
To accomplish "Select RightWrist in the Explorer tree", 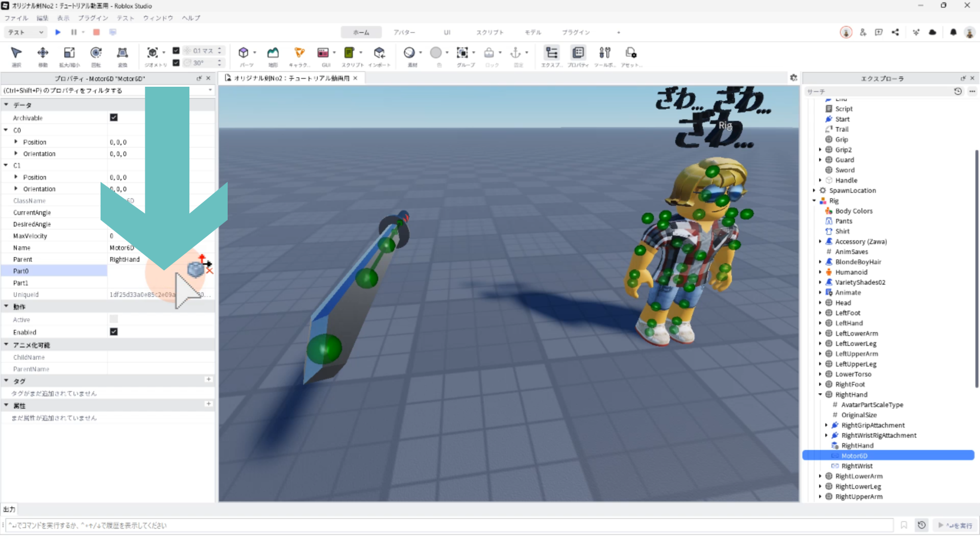I will (856, 466).
